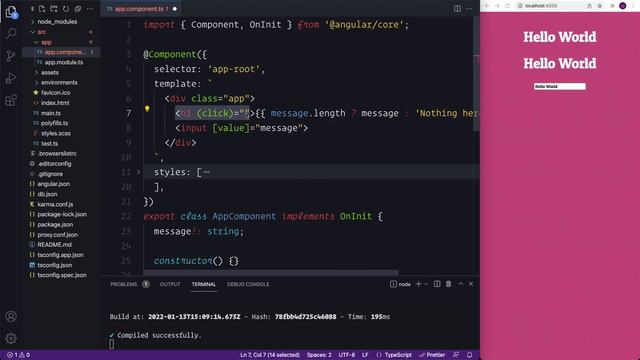Image resolution: width=640 pixels, height=360 pixels.
Task: Unfold the styles block on line 11
Action: (138, 172)
